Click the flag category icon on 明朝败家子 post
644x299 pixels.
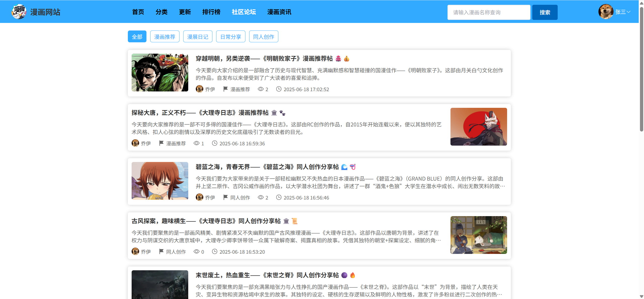(x=225, y=89)
